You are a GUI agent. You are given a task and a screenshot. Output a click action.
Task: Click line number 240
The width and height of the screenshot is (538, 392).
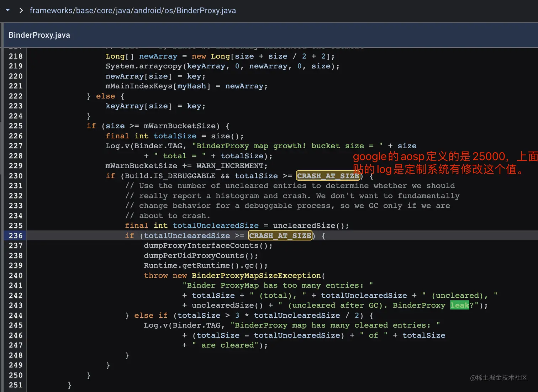tap(16, 275)
